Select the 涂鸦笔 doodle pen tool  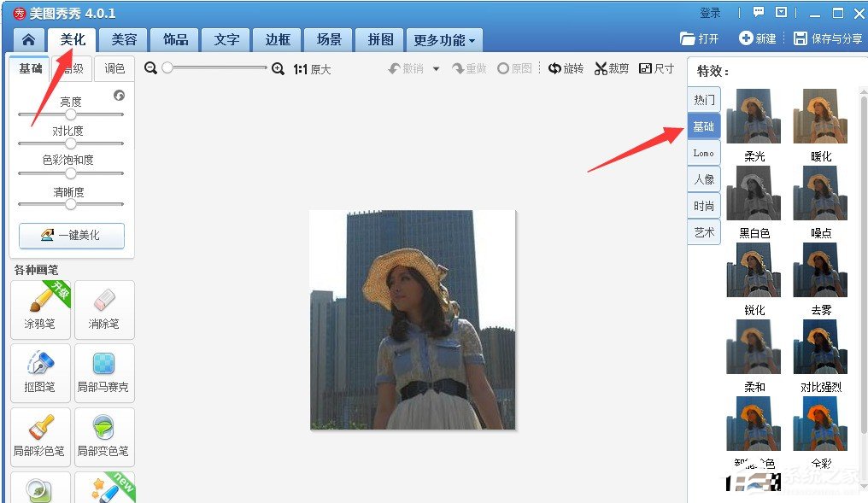[x=40, y=309]
